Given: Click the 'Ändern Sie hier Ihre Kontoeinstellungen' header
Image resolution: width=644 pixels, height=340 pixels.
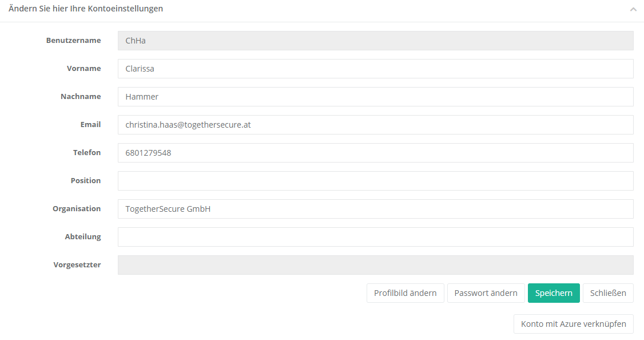Looking at the screenshot, I should (x=86, y=9).
